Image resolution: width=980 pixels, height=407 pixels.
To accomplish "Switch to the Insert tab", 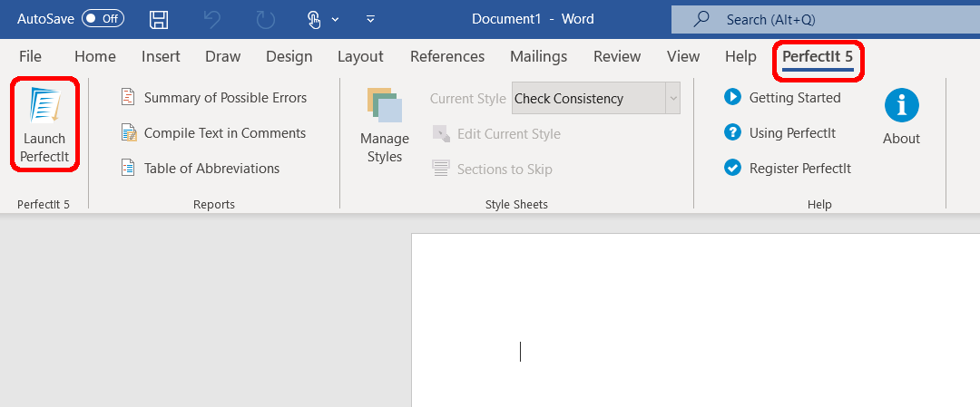I will pyautogui.click(x=161, y=57).
